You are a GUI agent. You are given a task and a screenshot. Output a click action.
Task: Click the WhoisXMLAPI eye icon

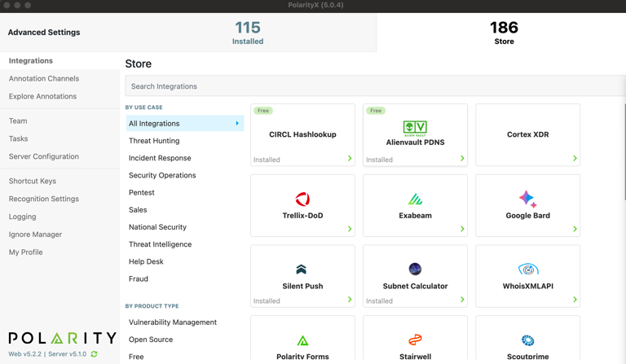click(528, 270)
